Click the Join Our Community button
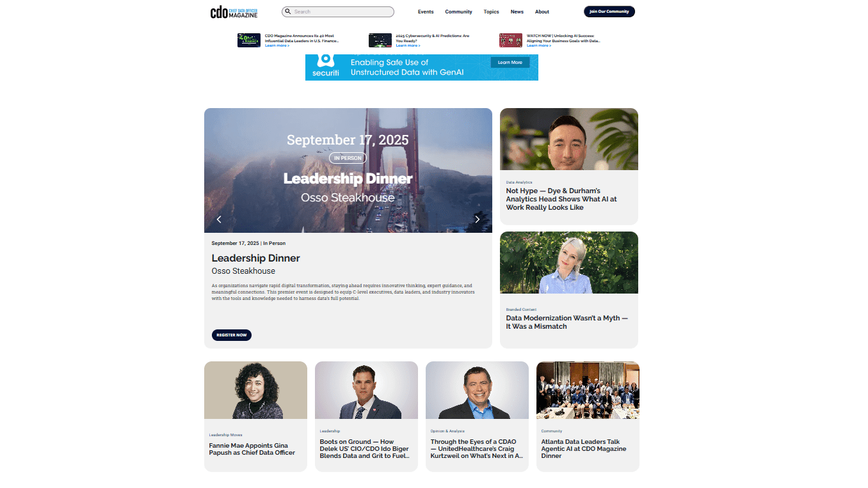Screen dimensions: 868x488 click(x=609, y=12)
